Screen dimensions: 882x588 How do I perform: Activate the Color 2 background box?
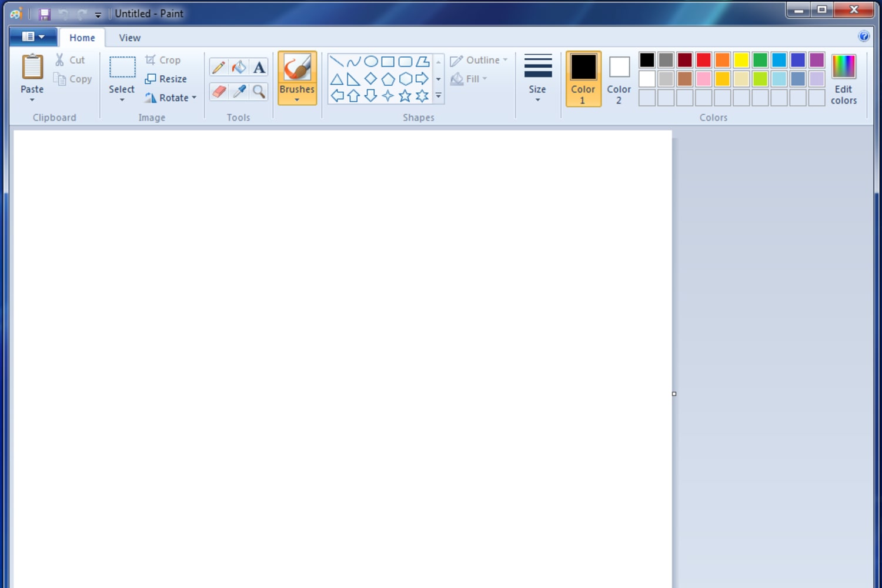(619, 78)
